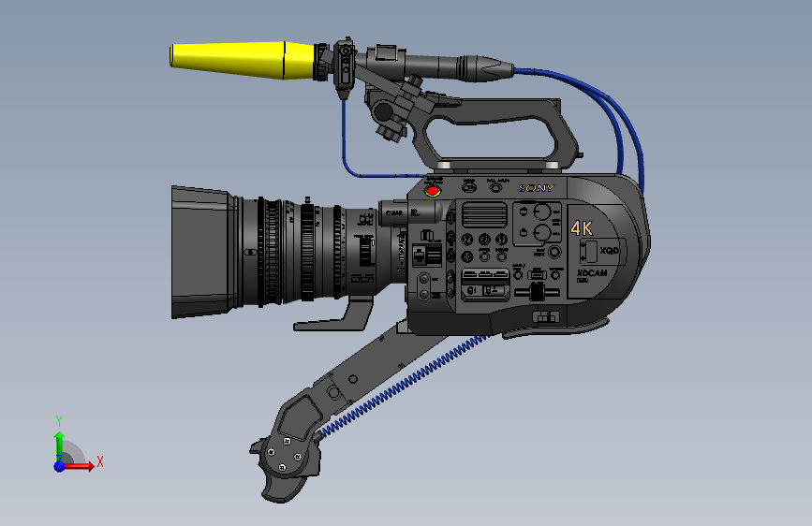
Task: Select the XLR connector on microphone rear
Action: click(484, 69)
